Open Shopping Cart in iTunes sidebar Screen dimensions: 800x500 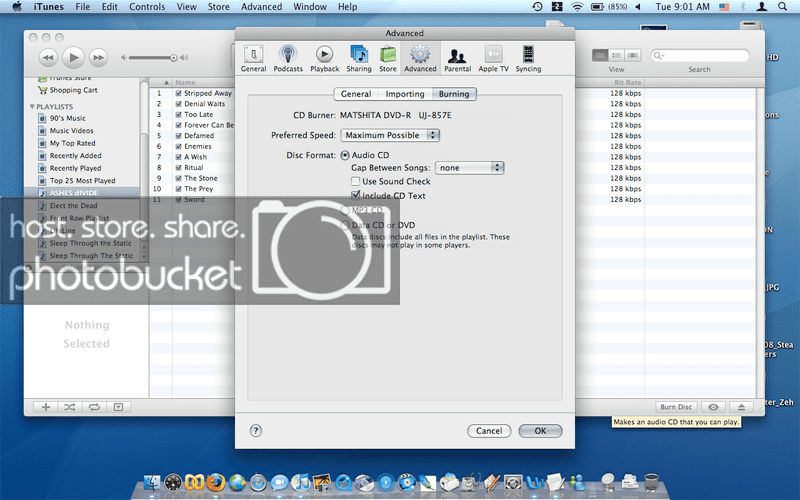(x=67, y=90)
